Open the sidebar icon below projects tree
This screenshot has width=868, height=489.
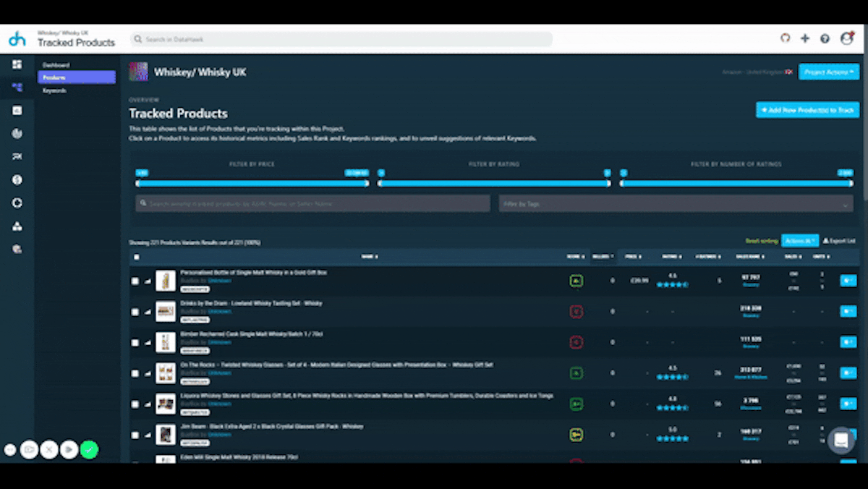coord(17,110)
